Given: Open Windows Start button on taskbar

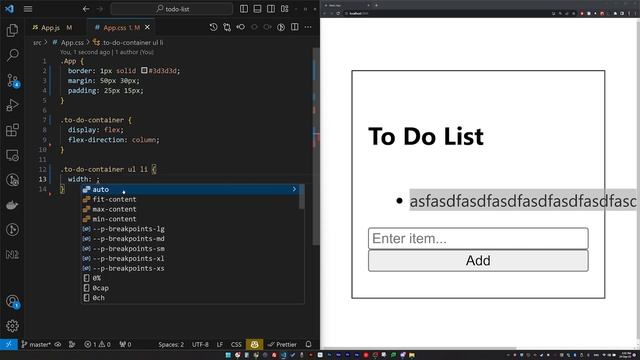Looking at the screenshot, I should coord(228,355).
